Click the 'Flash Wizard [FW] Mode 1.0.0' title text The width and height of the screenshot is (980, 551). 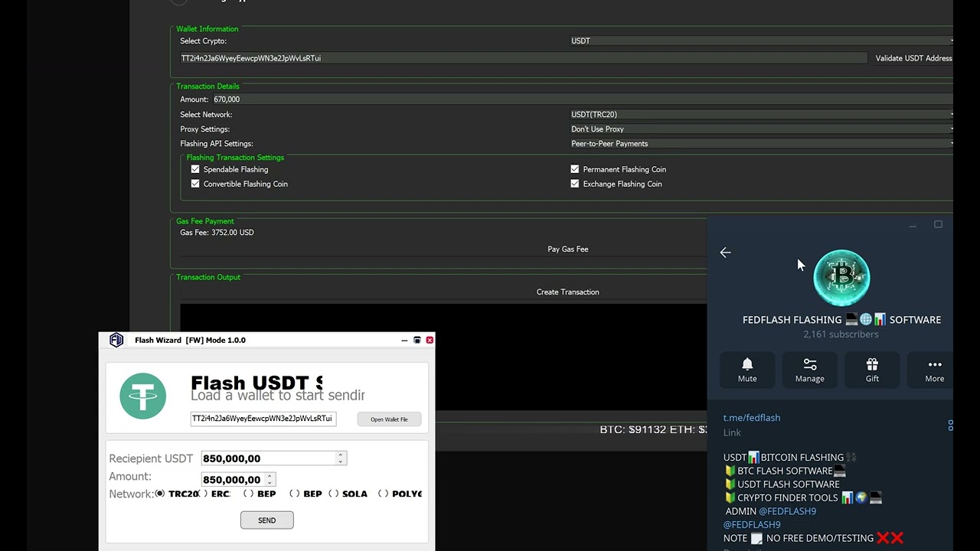[x=190, y=340]
